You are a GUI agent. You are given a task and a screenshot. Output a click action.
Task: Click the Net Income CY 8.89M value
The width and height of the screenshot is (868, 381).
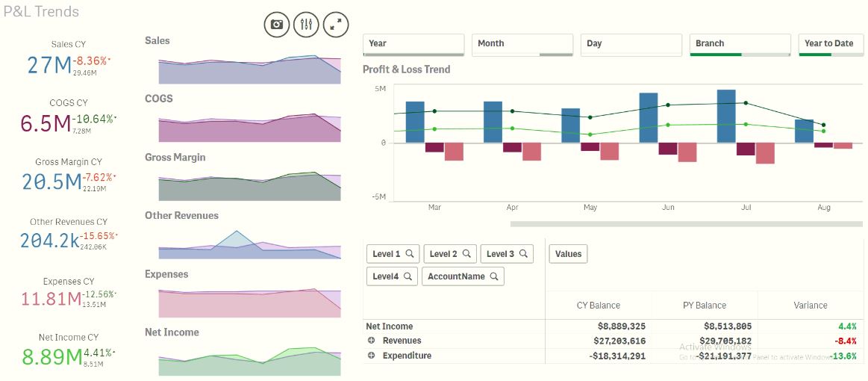[52, 357]
